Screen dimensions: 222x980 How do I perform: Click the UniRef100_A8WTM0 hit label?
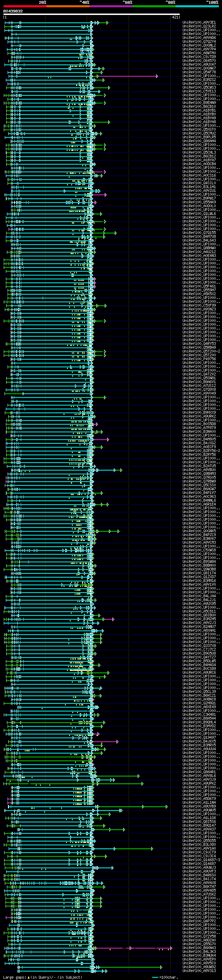point(199,53)
